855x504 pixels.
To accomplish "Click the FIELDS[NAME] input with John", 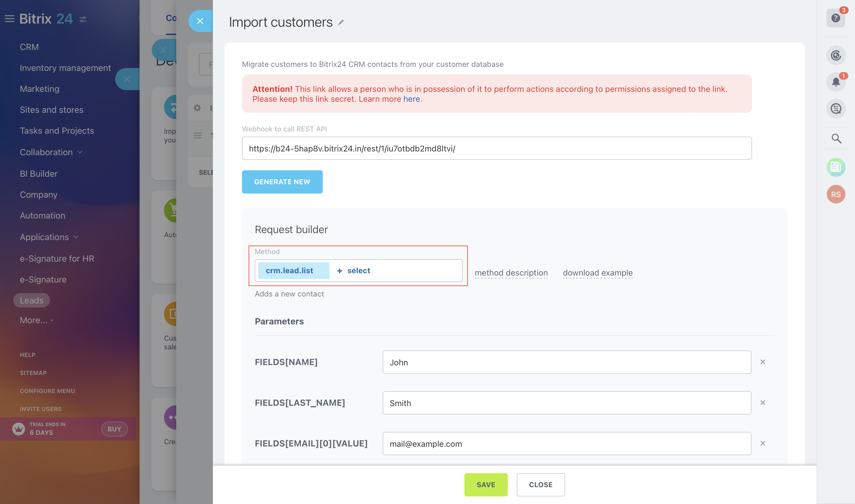I will [x=567, y=362].
